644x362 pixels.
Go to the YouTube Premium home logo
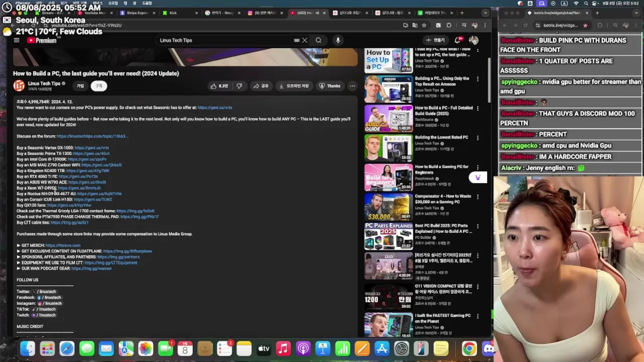click(42, 40)
